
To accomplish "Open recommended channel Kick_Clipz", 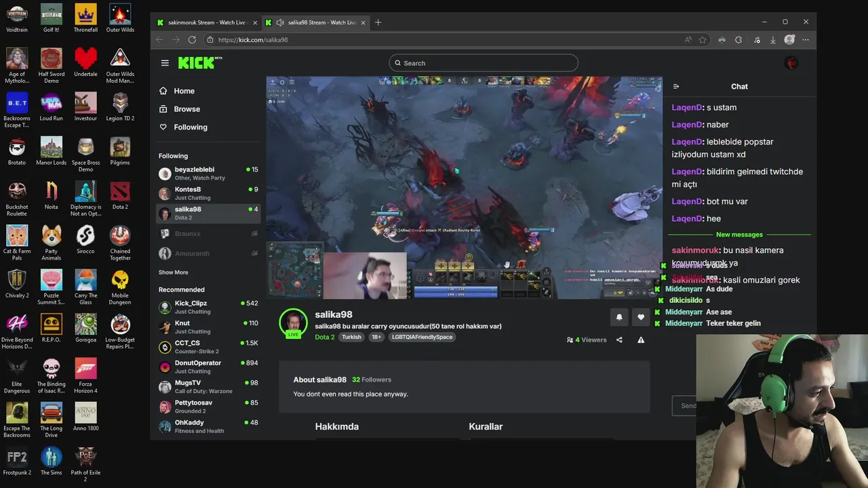I will (208, 307).
